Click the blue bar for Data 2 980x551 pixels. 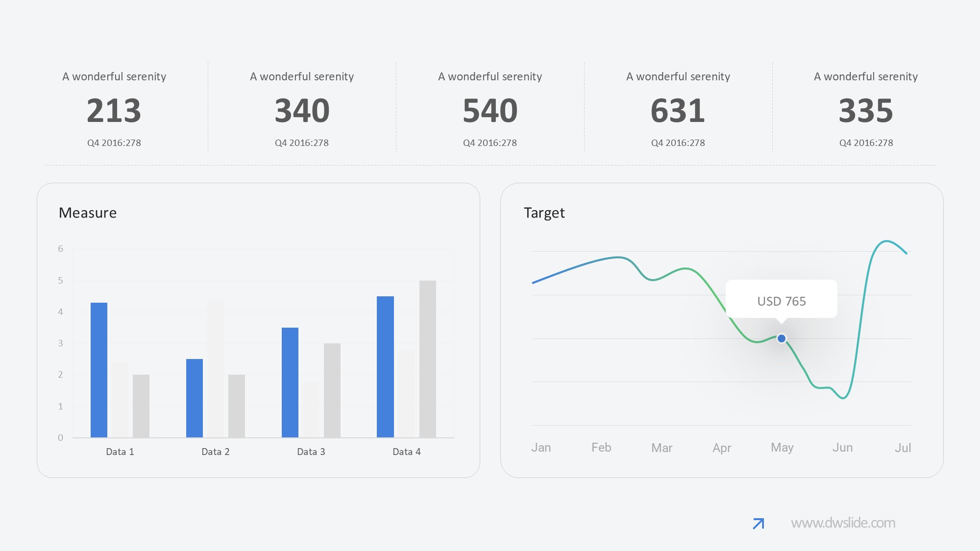coord(195,398)
